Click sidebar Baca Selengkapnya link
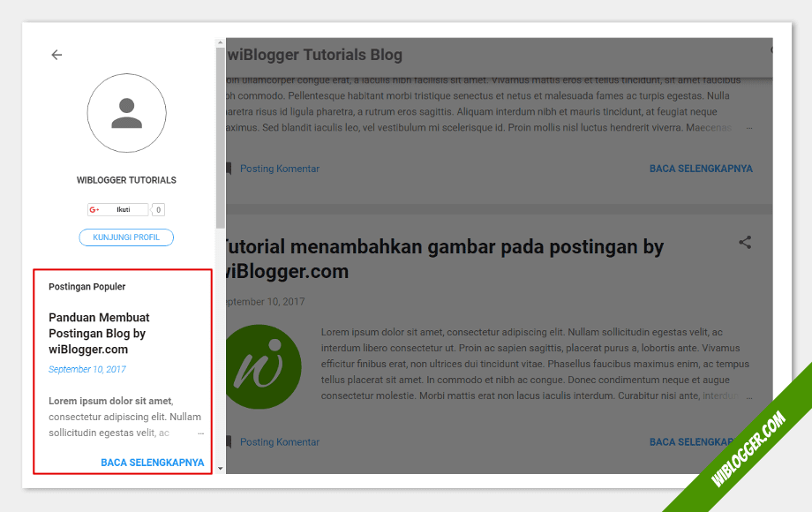Viewport: 812px width, 512px height. click(x=152, y=463)
